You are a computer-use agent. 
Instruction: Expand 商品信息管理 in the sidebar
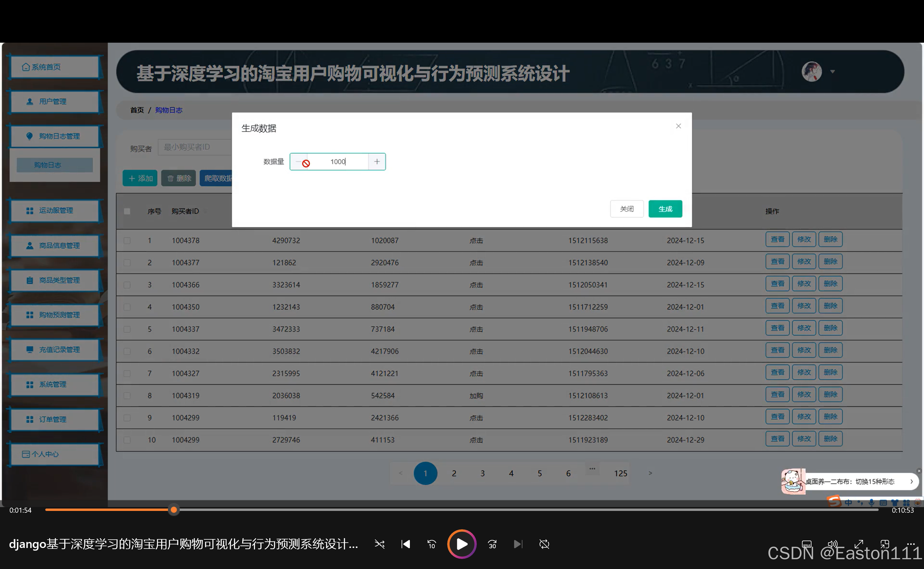coord(55,245)
